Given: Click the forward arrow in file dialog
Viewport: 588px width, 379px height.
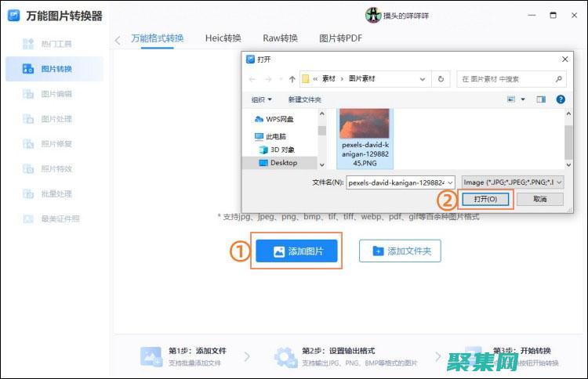Looking at the screenshot, I should click(268, 79).
